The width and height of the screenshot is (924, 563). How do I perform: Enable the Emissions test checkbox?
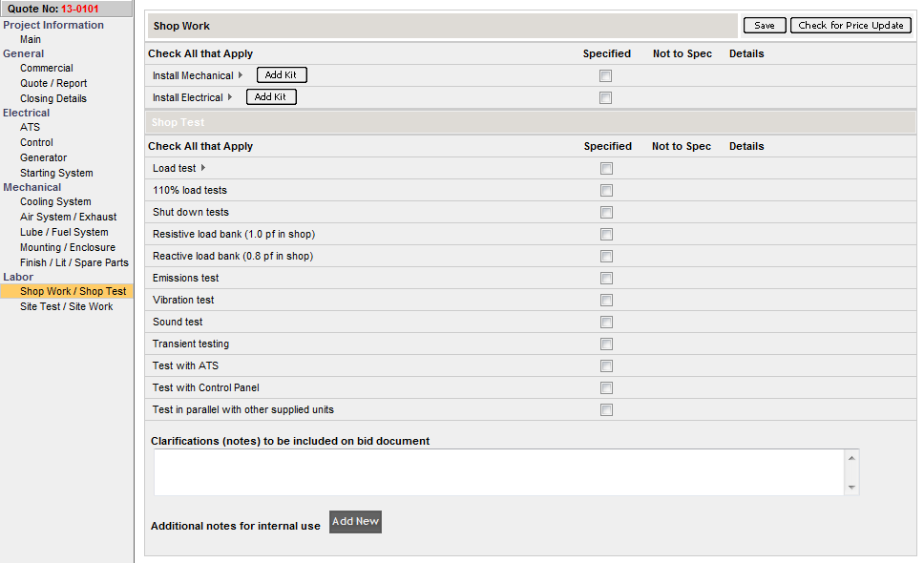[605, 278]
